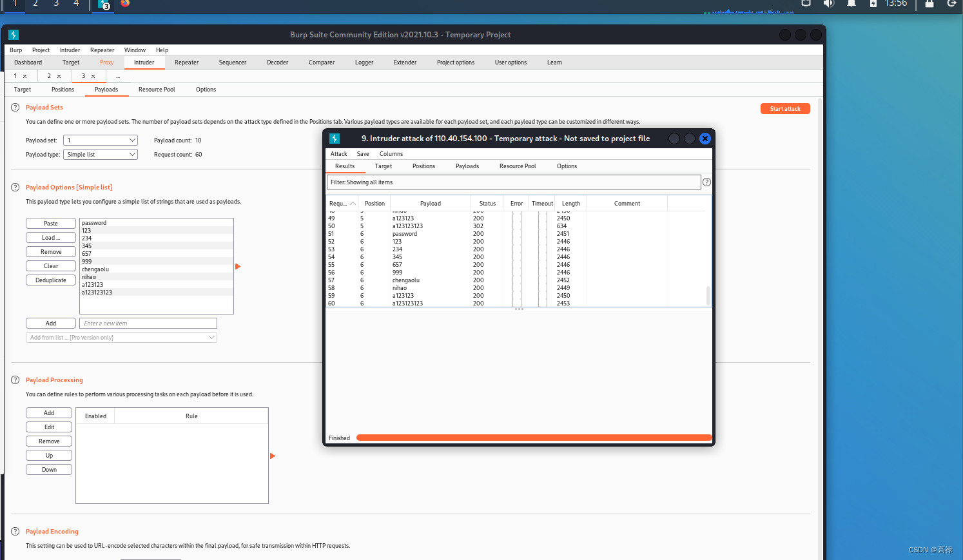Screen dimensions: 963x560
Task: Click the Enabled column header in rules table
Action: [95, 416]
